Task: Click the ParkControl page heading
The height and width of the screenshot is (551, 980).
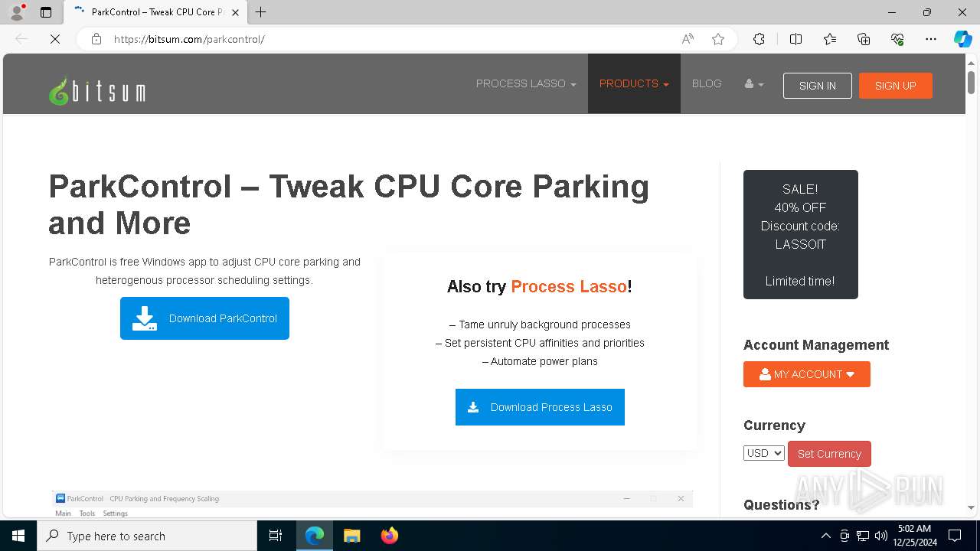Action: click(x=349, y=204)
